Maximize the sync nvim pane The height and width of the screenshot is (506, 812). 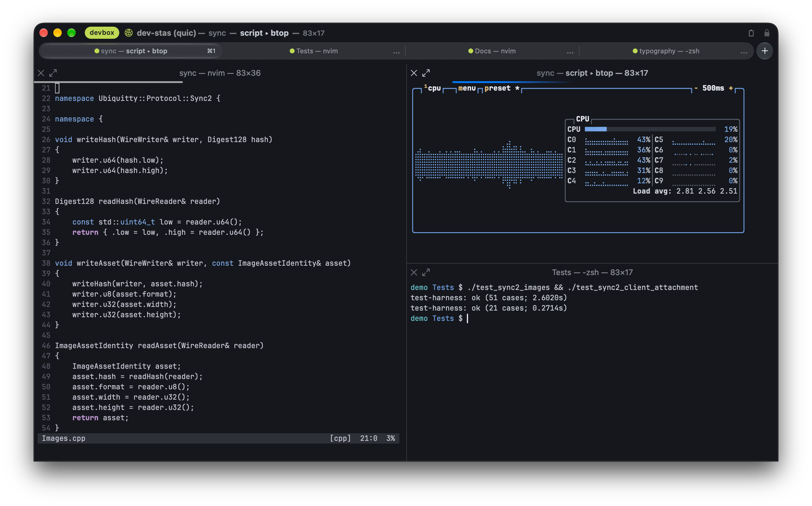point(53,73)
